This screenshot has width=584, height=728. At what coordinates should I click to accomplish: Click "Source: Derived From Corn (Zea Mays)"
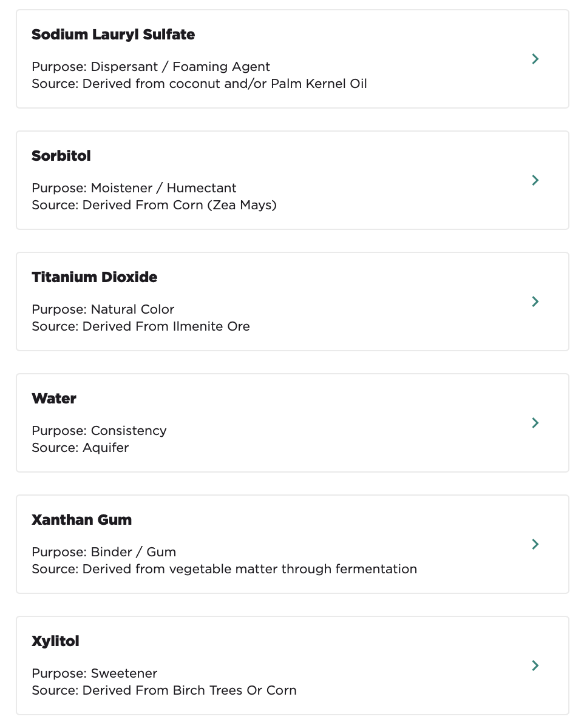click(x=154, y=205)
